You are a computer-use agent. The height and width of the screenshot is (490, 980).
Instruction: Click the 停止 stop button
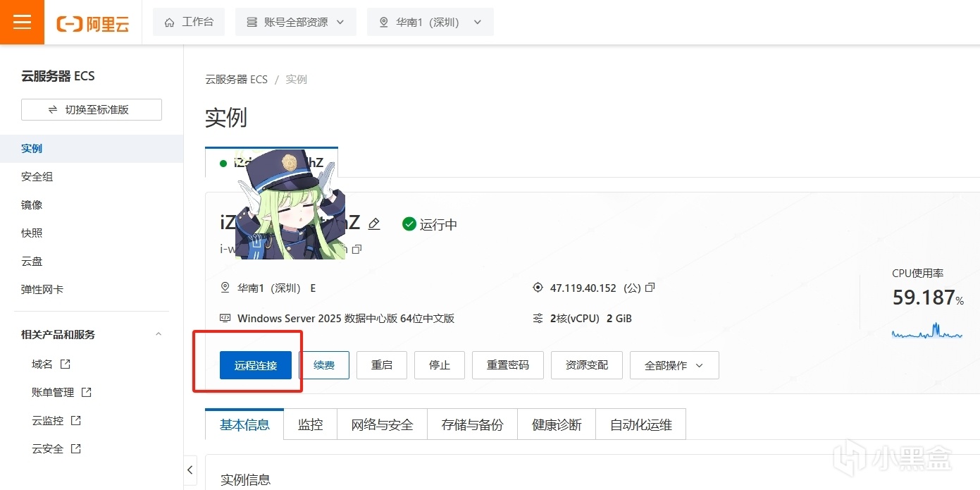point(440,365)
